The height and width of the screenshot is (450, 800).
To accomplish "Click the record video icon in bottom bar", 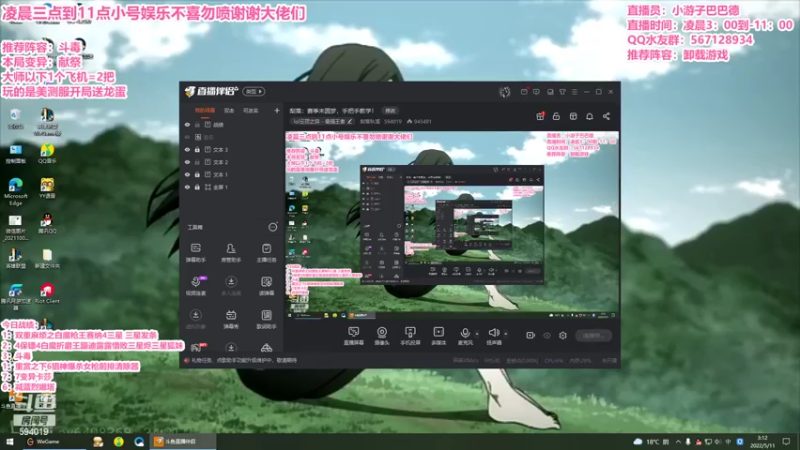I will click(531, 335).
